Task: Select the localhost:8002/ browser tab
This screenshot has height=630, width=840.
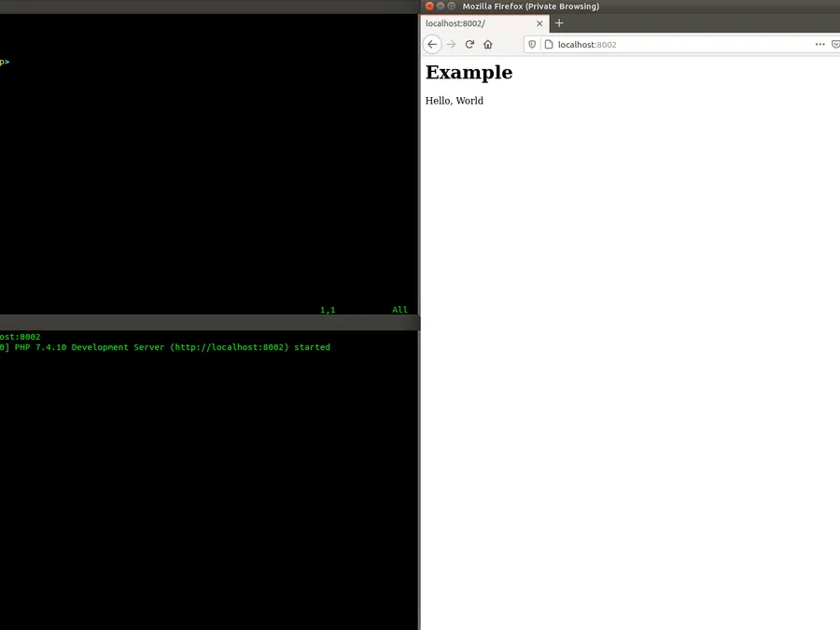Action: pos(484,23)
